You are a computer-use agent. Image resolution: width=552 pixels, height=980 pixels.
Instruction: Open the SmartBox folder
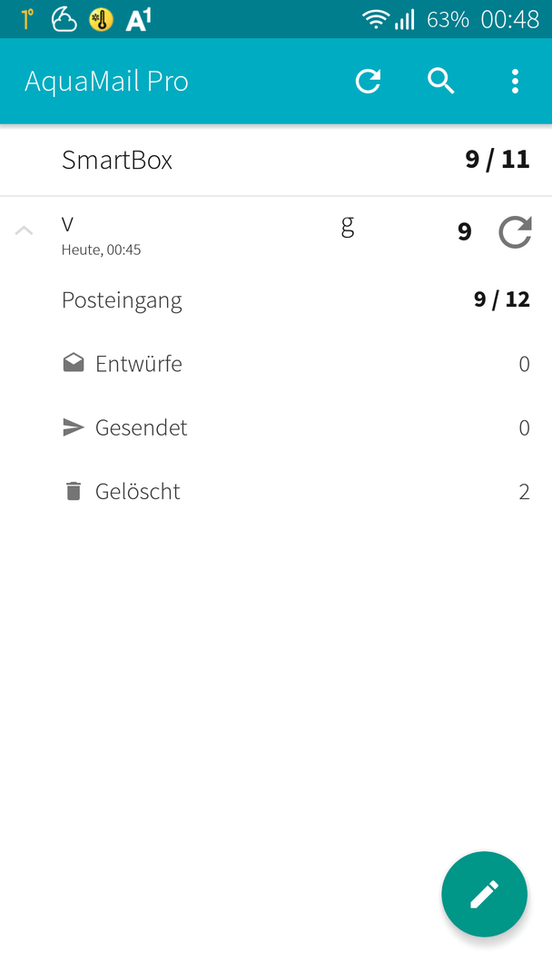pos(276,160)
